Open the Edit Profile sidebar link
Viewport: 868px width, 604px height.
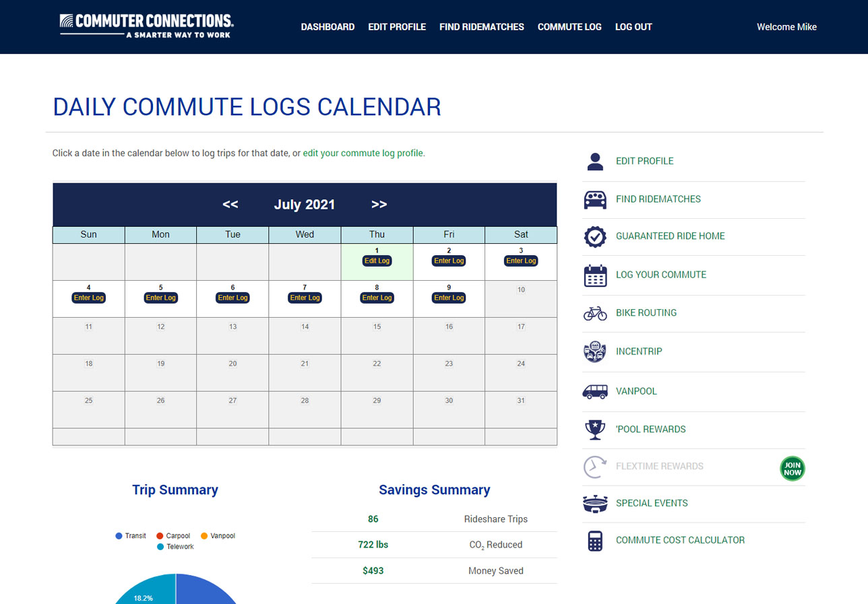pos(644,161)
